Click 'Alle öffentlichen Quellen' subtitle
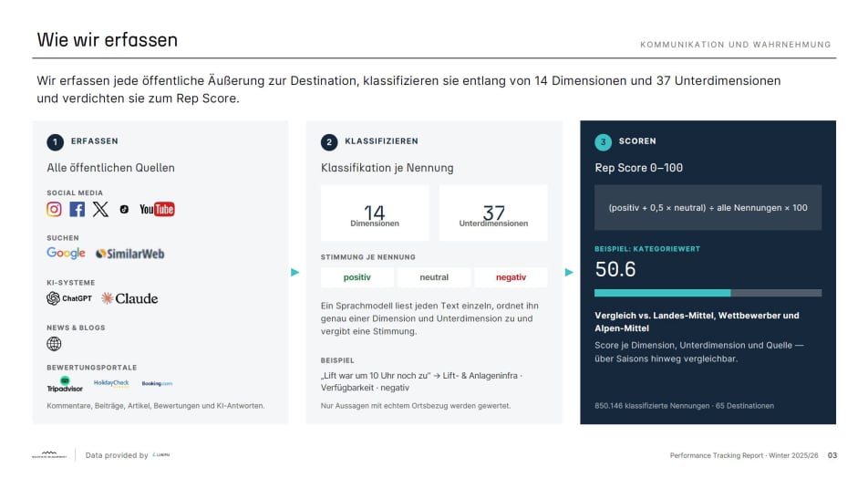 [110, 168]
